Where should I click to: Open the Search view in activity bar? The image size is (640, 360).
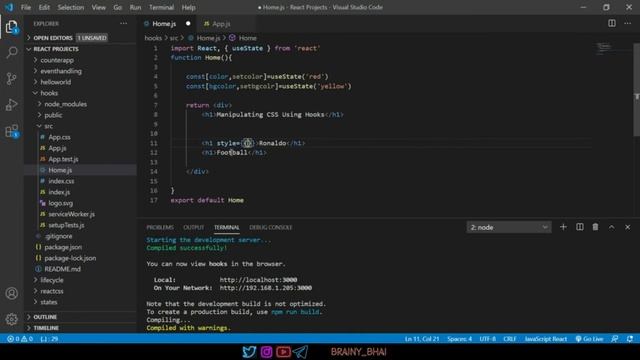pos(11,52)
